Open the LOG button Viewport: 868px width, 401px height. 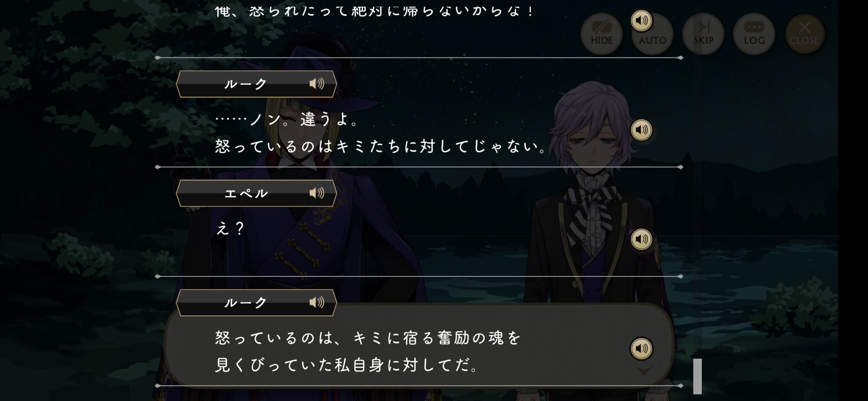tap(754, 34)
